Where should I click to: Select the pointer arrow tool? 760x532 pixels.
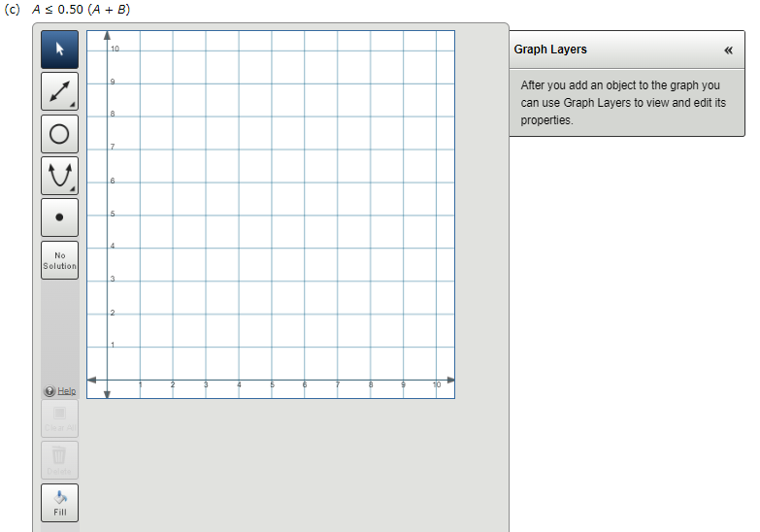pyautogui.click(x=59, y=50)
